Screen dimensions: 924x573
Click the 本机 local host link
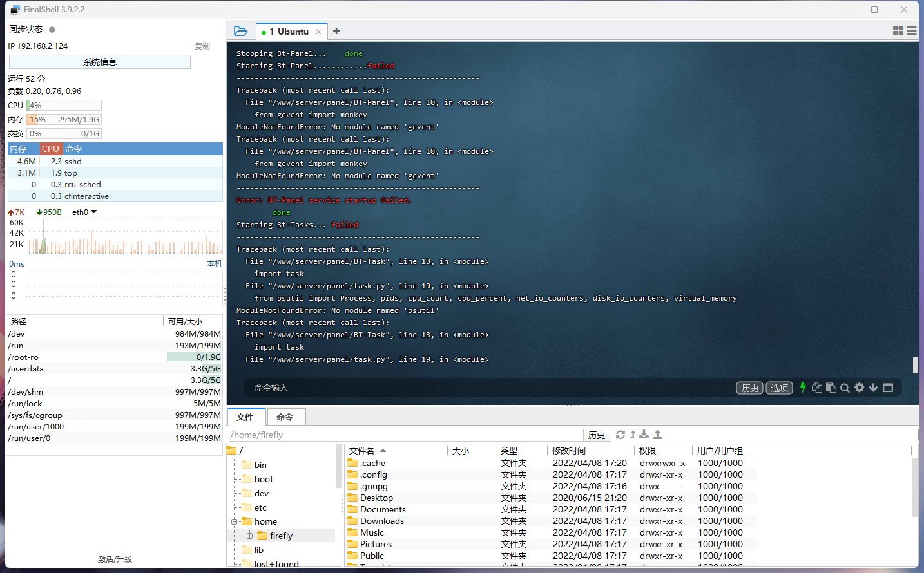point(215,264)
